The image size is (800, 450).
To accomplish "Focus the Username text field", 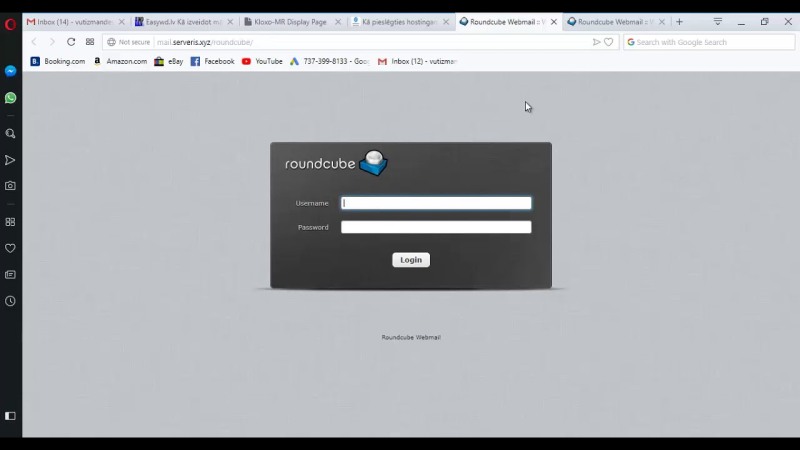I will point(436,203).
